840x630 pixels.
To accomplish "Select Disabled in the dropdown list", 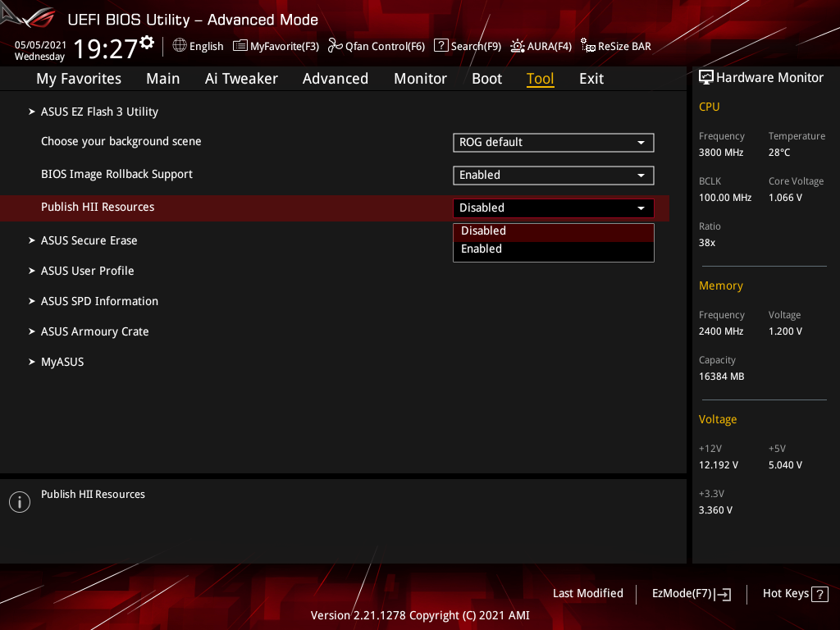I will [x=554, y=231].
